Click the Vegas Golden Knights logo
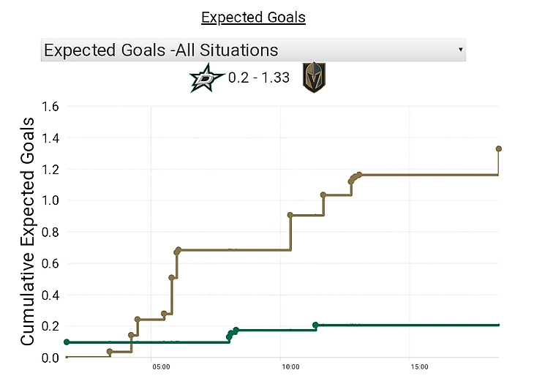 (314, 78)
